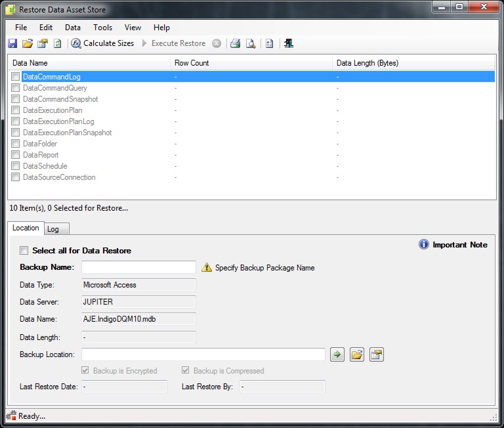504x428 pixels.
Task: Check the DataCommandLog checkbox
Action: (x=16, y=77)
